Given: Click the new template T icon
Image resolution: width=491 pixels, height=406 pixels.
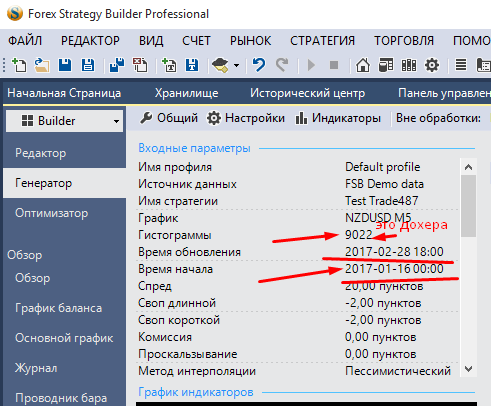Looking at the screenshot, I should 169,65.
